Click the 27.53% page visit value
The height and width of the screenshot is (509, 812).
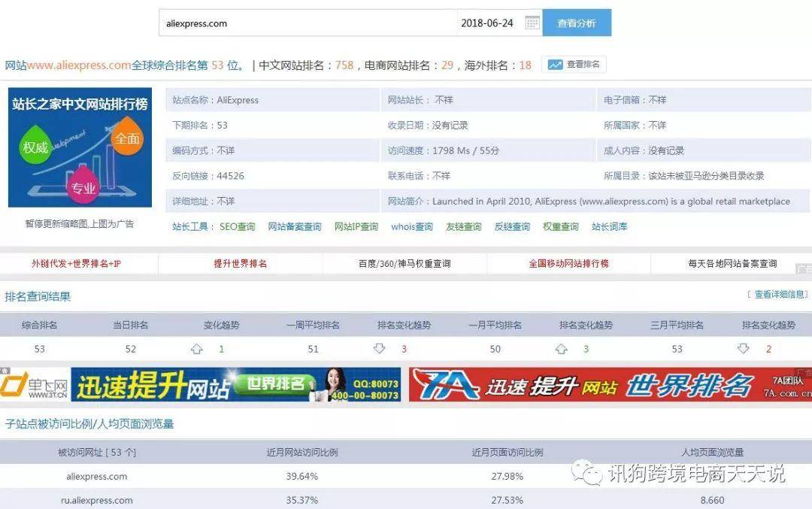(507, 500)
